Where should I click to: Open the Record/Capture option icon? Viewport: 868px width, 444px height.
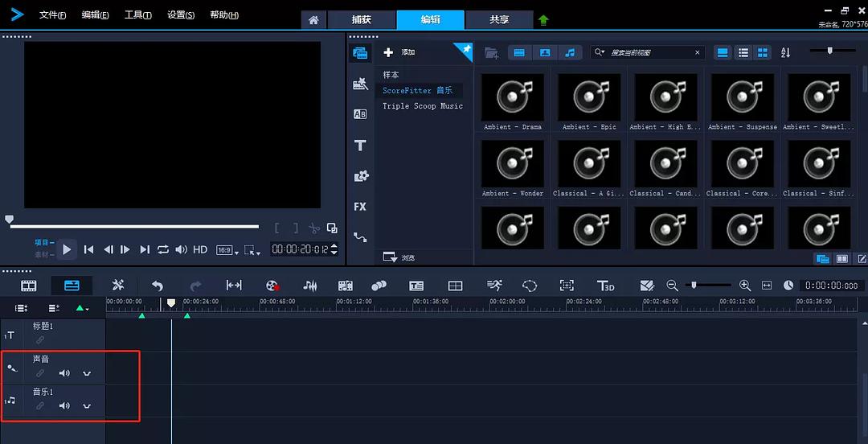[x=272, y=286]
